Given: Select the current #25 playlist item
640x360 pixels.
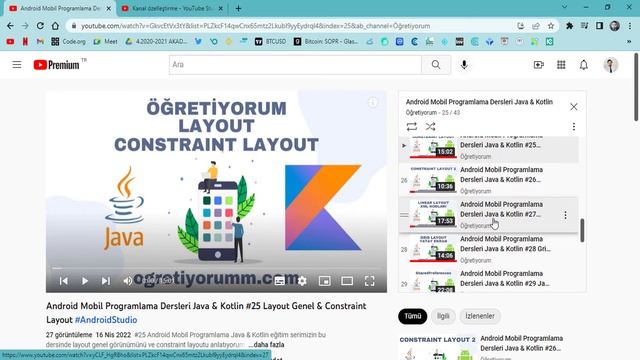Looking at the screenshot, I should pyautogui.click(x=489, y=148).
